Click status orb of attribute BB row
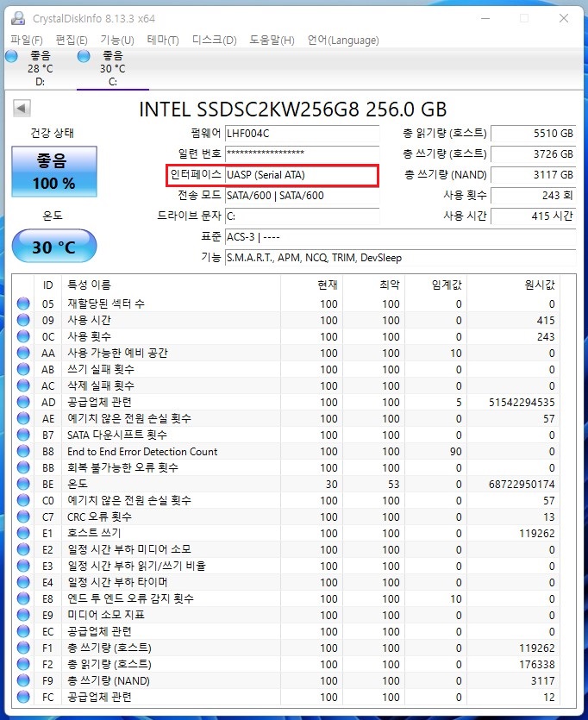 pyautogui.click(x=23, y=467)
